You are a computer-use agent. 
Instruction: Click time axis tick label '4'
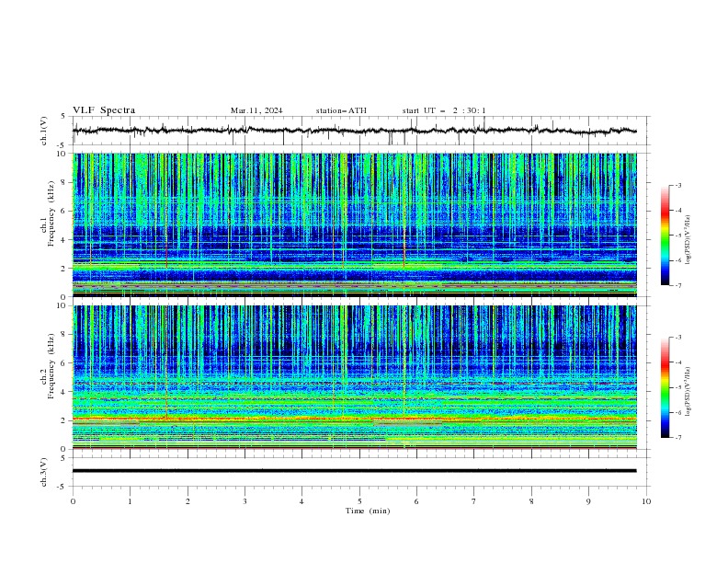(301, 501)
